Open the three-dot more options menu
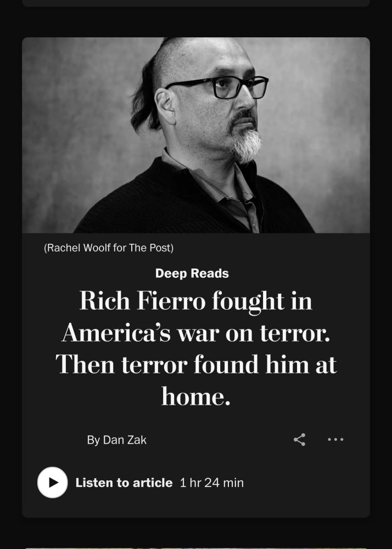Screen dimensions: 392x549 (335, 439)
